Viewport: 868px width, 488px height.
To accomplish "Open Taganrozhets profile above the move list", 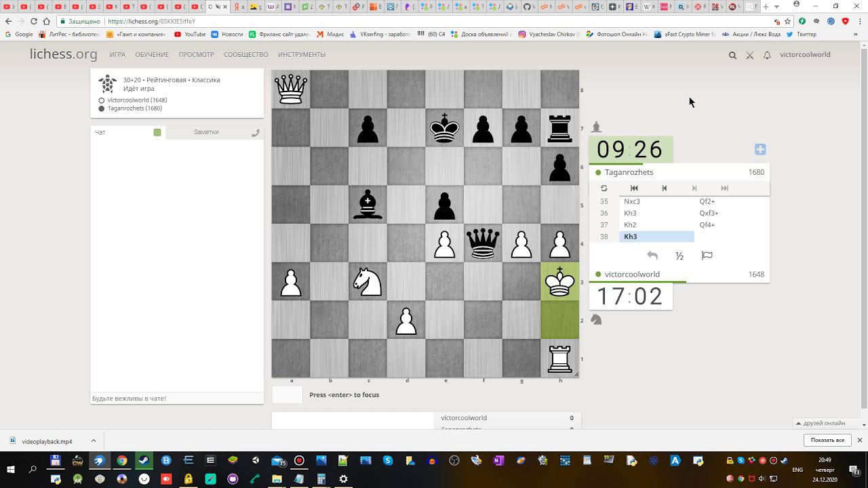I will pyautogui.click(x=629, y=172).
